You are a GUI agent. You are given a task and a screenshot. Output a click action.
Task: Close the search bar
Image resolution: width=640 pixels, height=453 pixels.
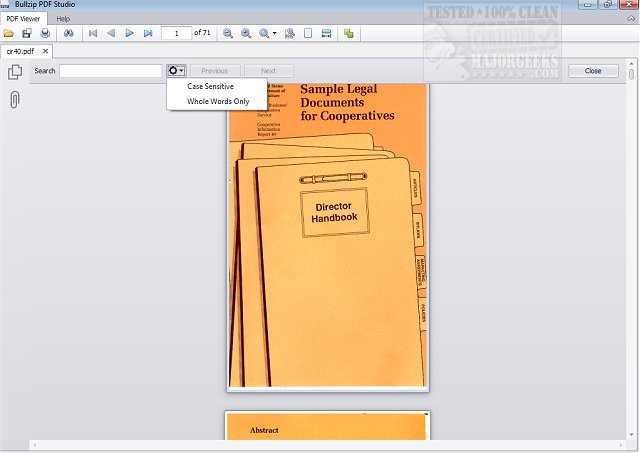pos(593,71)
